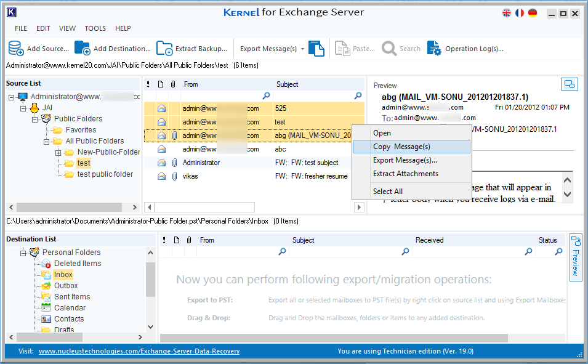The width and height of the screenshot is (588, 364).
Task: Click destination Subject column search magnifier
Action: point(405,251)
